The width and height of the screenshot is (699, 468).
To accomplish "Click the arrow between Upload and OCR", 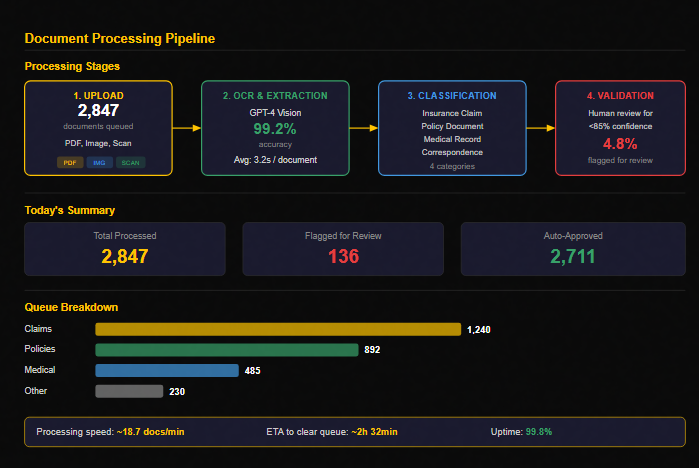I will point(187,128).
